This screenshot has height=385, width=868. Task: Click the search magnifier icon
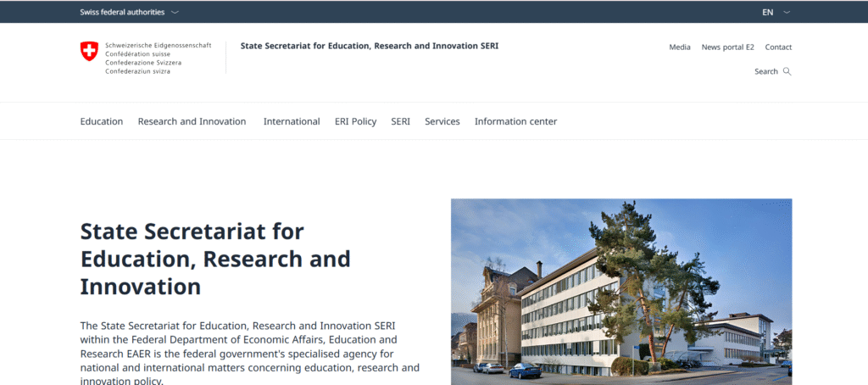pos(787,71)
